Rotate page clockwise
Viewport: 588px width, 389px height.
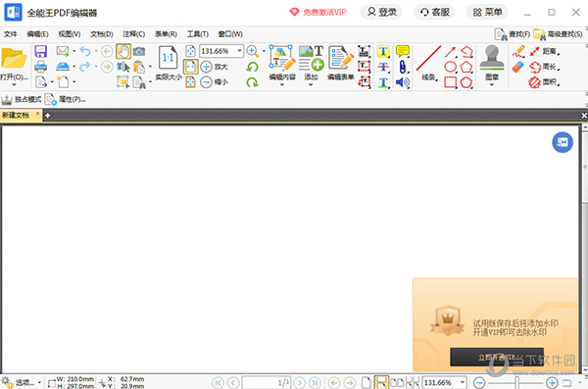pyautogui.click(x=253, y=82)
